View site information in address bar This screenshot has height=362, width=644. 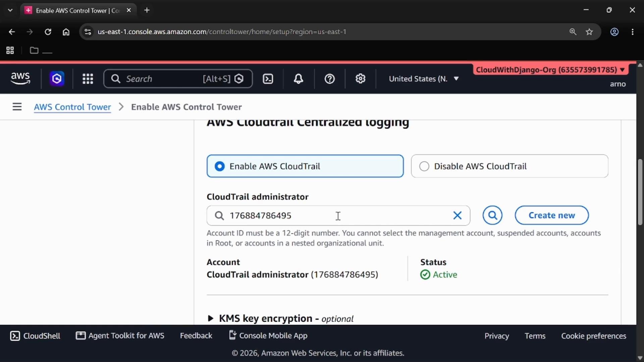point(88,32)
